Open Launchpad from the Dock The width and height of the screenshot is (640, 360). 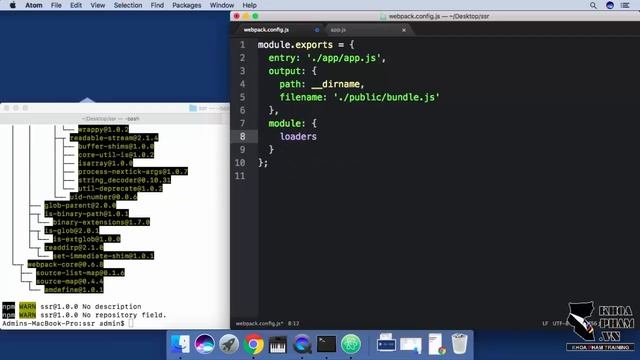(x=229, y=344)
